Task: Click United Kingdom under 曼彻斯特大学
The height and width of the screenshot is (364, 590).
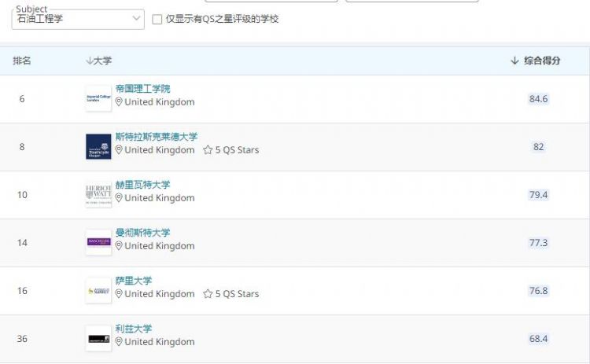Action: point(160,246)
